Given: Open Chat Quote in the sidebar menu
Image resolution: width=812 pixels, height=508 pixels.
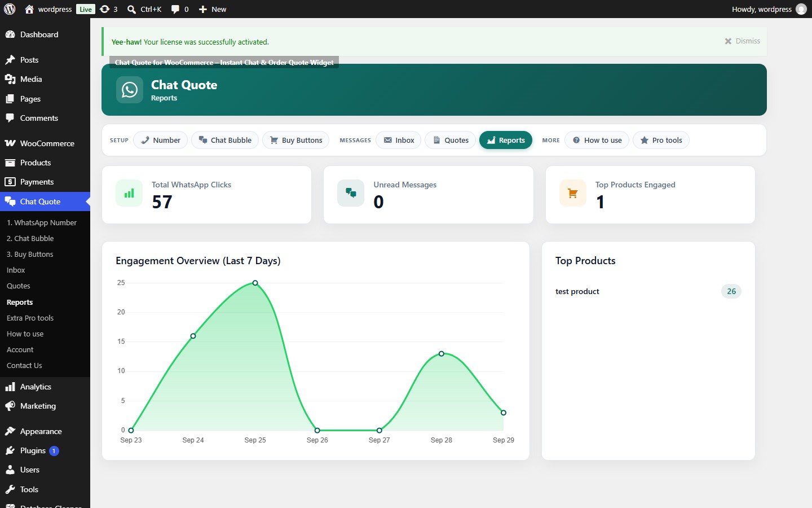Looking at the screenshot, I should click(x=45, y=202).
